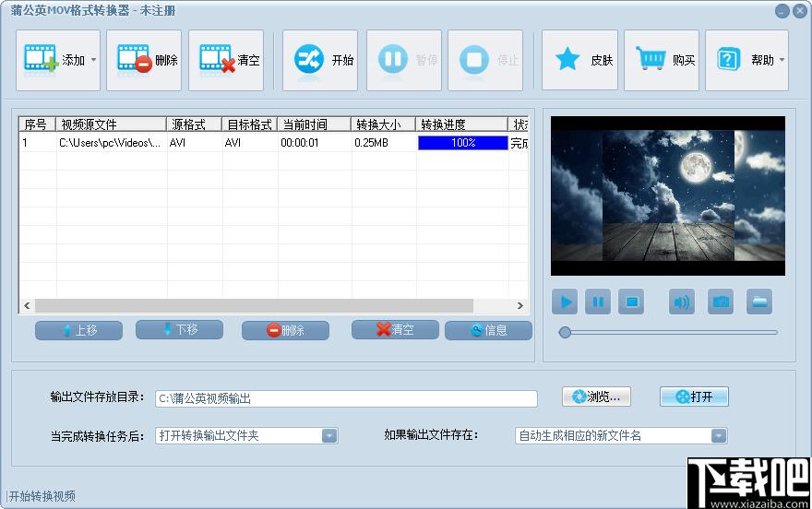Click the 源格式 column header
Viewport: 812px width, 509px height.
coord(194,124)
